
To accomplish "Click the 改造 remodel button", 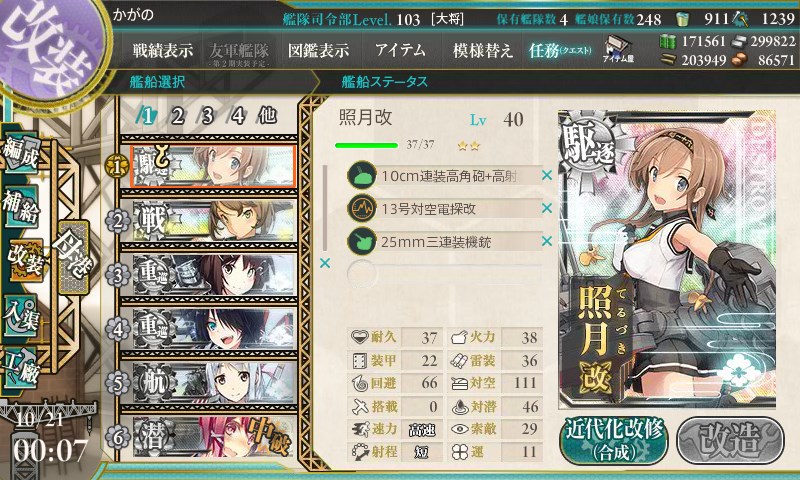I will [x=731, y=441].
